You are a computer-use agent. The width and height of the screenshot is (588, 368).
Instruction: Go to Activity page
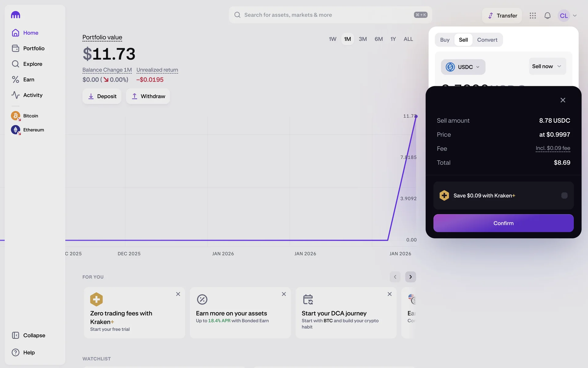click(x=32, y=95)
